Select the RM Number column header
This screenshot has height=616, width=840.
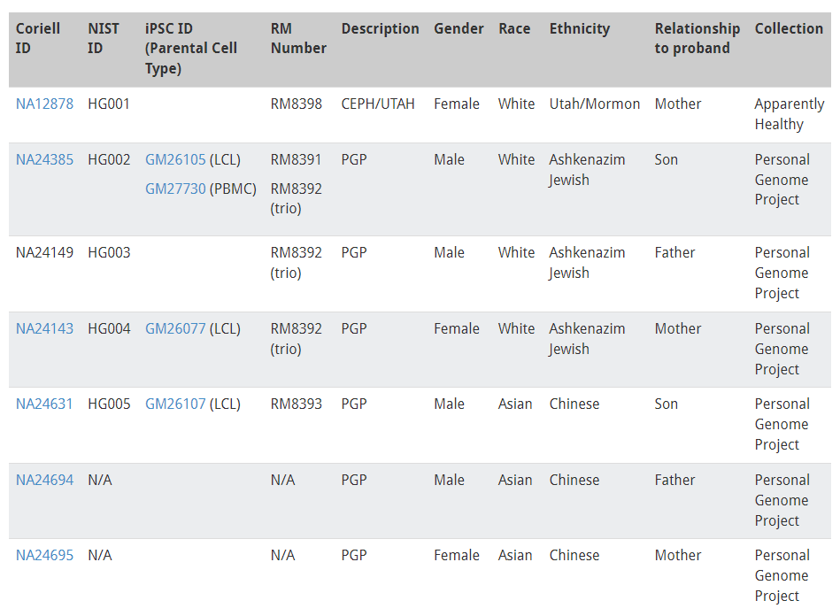coord(298,38)
